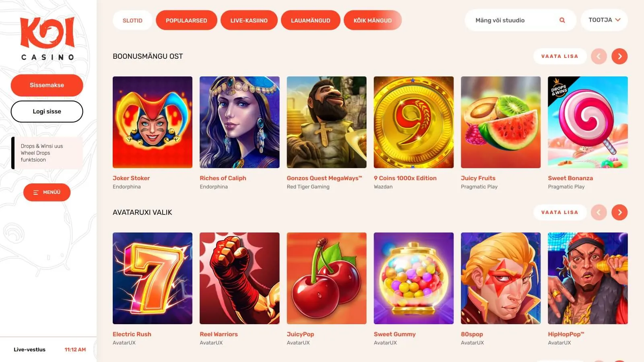
Task: Expand the Tootja provider dropdown
Action: (604, 20)
